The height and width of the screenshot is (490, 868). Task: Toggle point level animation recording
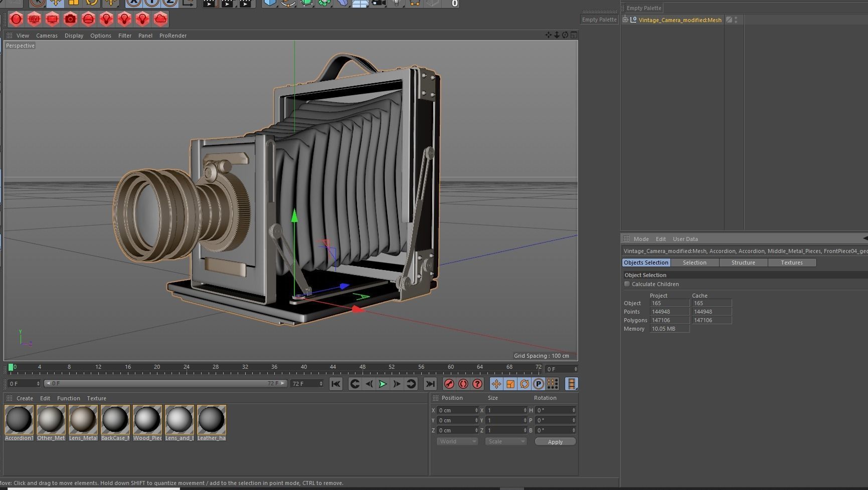(552, 384)
